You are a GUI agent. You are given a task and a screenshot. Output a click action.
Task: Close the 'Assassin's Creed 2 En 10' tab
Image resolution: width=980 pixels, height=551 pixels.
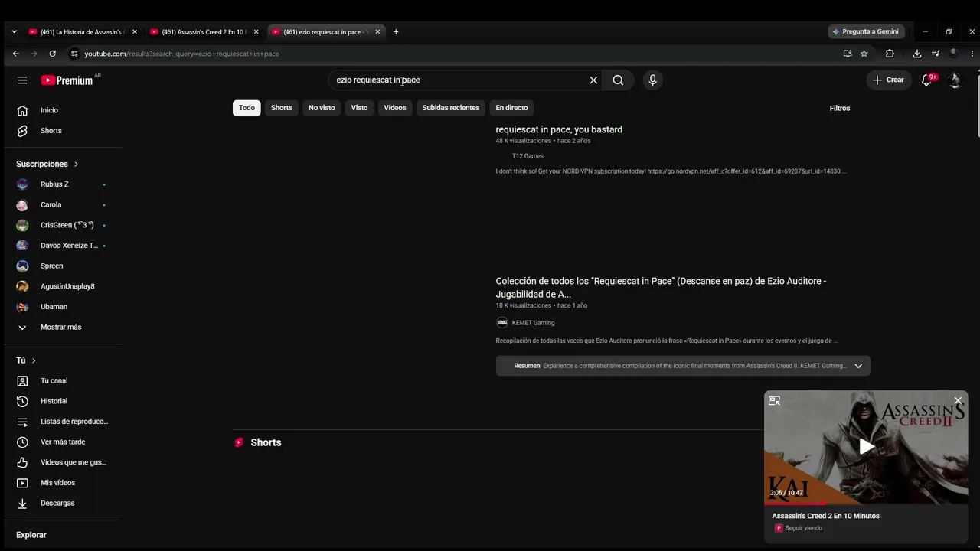coord(256,32)
